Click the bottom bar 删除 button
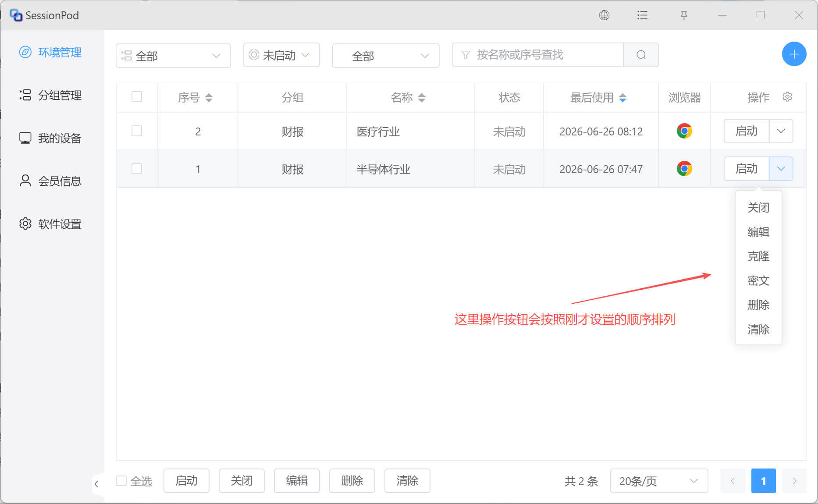Image resolution: width=818 pixels, height=504 pixels. pyautogui.click(x=352, y=481)
